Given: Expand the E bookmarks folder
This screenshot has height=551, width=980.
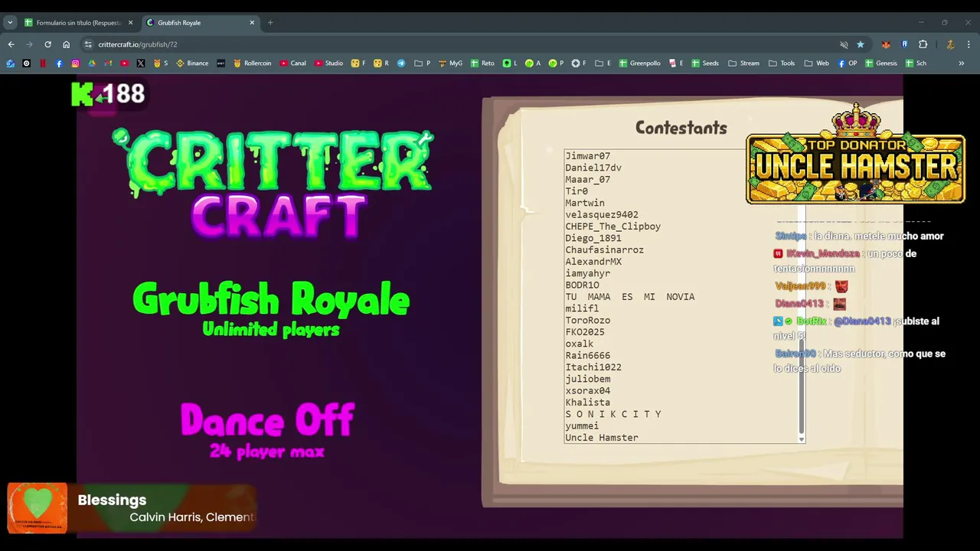Looking at the screenshot, I should [x=603, y=64].
